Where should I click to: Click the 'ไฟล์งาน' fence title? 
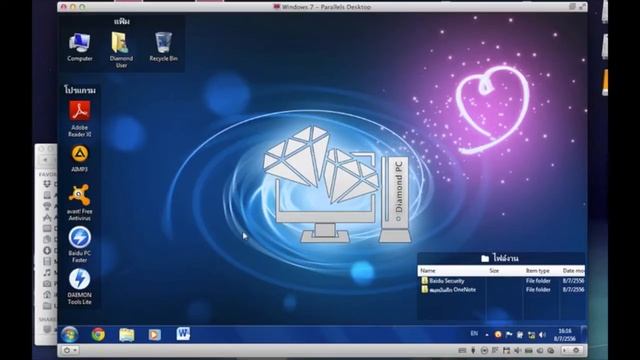505,258
